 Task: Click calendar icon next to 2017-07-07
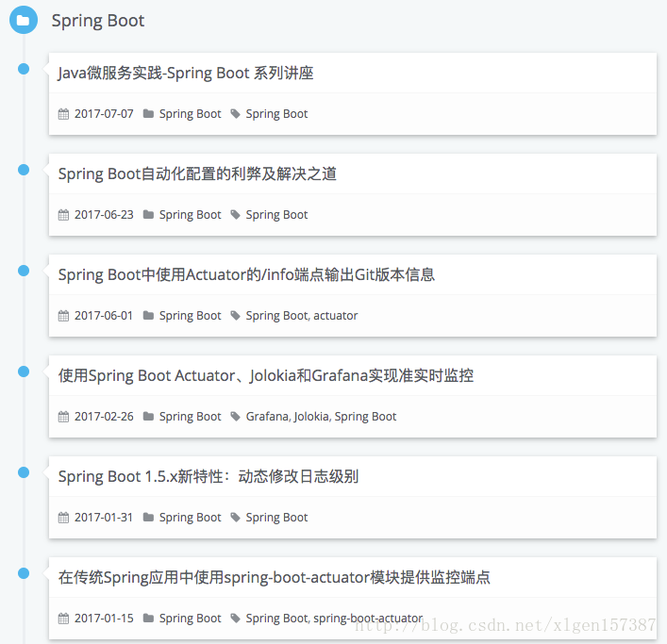[63, 114]
